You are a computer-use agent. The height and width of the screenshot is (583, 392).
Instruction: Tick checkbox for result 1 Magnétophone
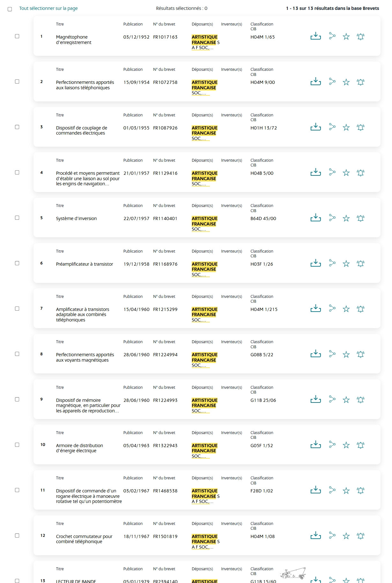pyautogui.click(x=17, y=36)
